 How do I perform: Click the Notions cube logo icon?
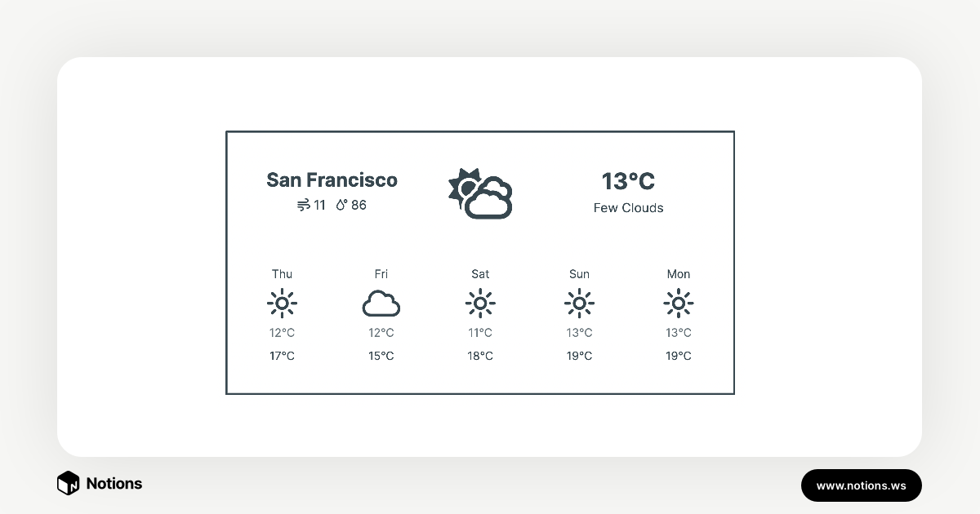[68, 483]
